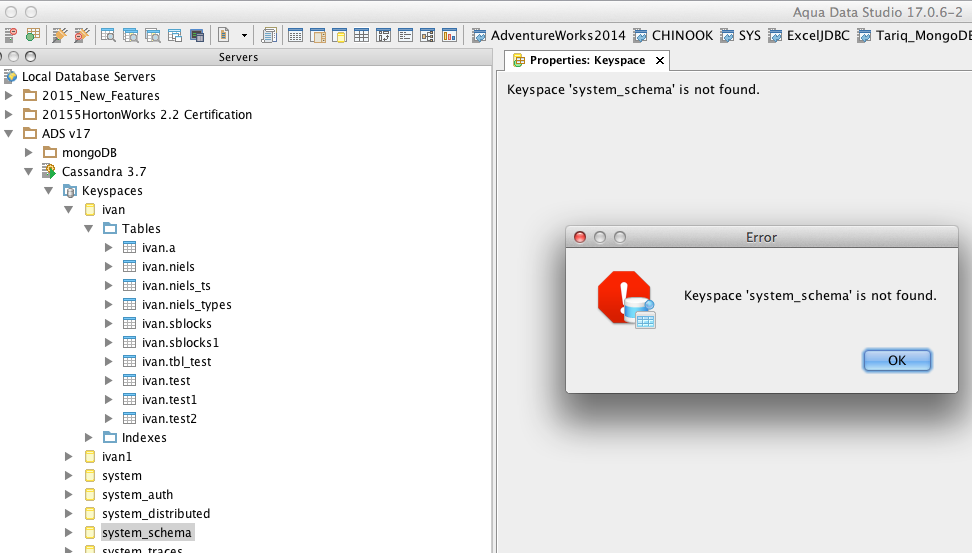Expand the mongoDB folder
This screenshot has height=553, width=972.
(29, 152)
